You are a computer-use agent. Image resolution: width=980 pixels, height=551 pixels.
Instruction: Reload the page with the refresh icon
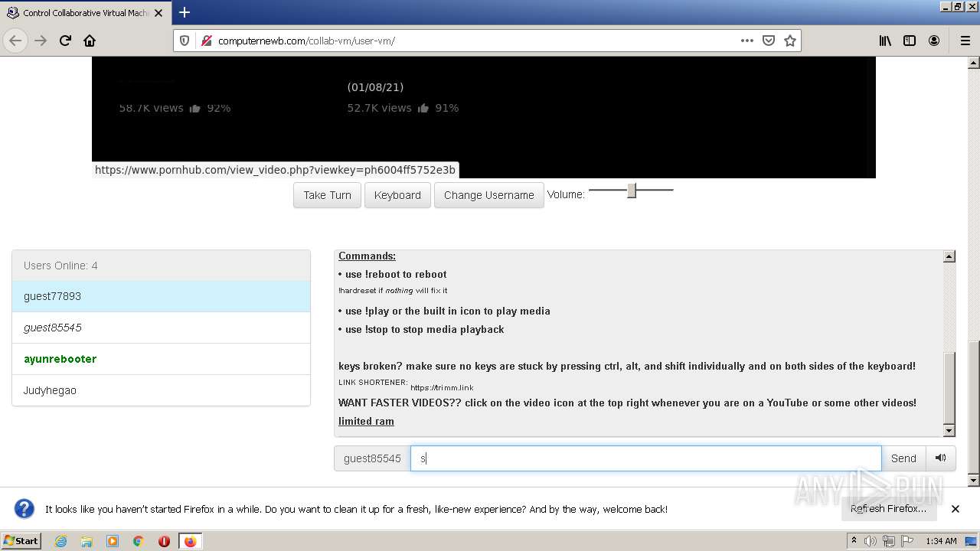65,41
